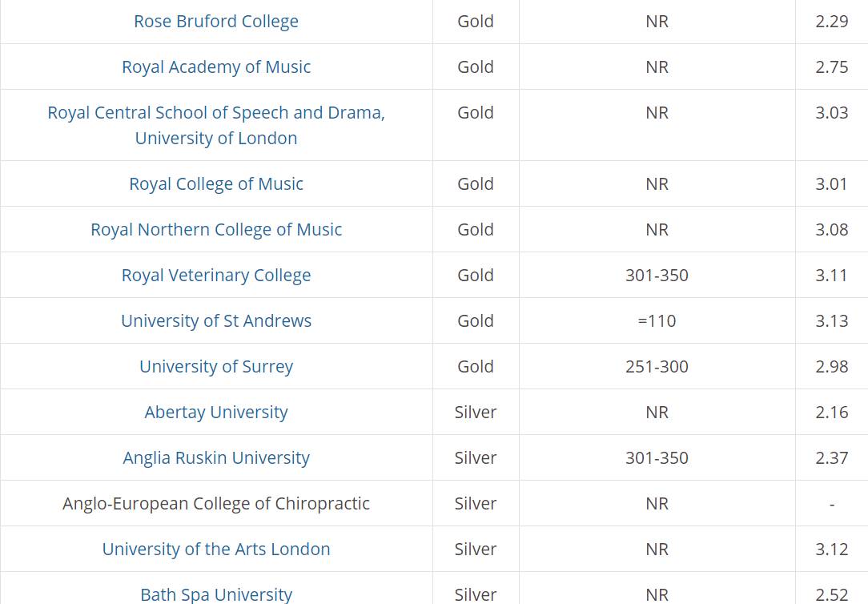Open the University of Surrey link
Image resolution: width=868 pixels, height=604 pixels.
(216, 367)
